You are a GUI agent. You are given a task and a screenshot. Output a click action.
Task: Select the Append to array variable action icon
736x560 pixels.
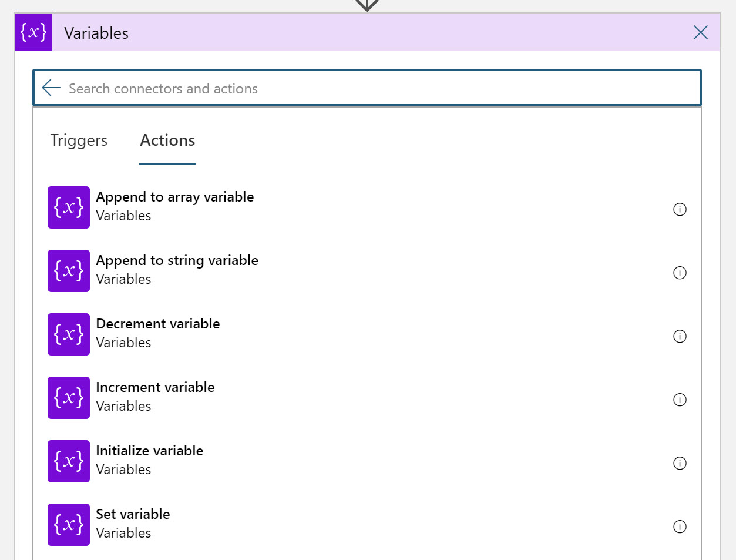point(68,207)
